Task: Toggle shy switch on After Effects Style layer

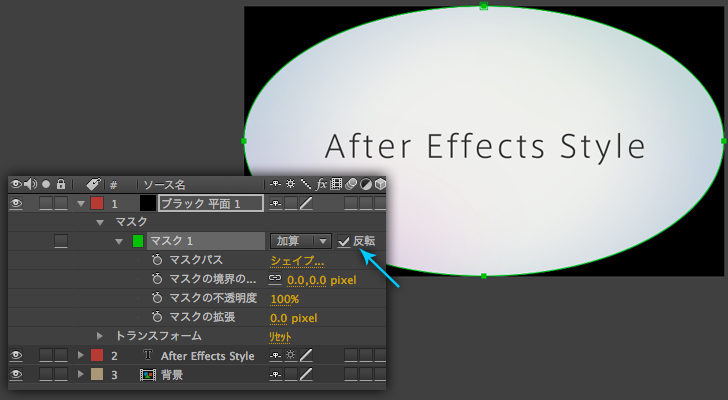Action: 275,355
